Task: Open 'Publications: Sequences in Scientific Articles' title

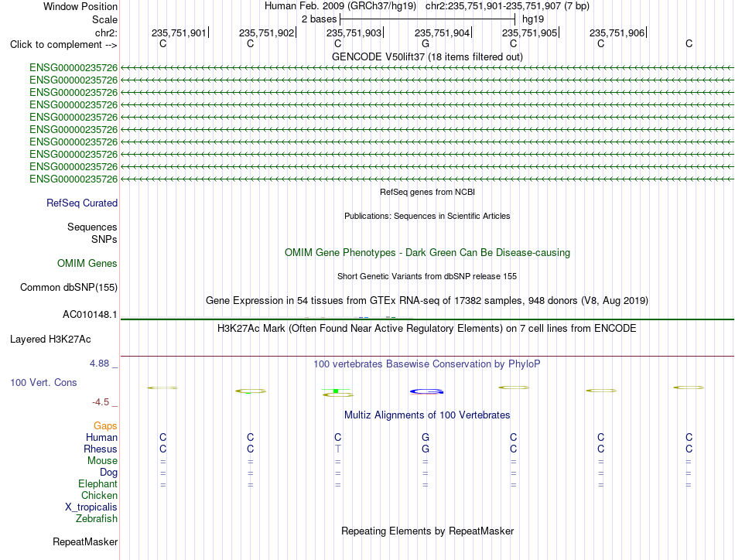Action: tap(427, 216)
